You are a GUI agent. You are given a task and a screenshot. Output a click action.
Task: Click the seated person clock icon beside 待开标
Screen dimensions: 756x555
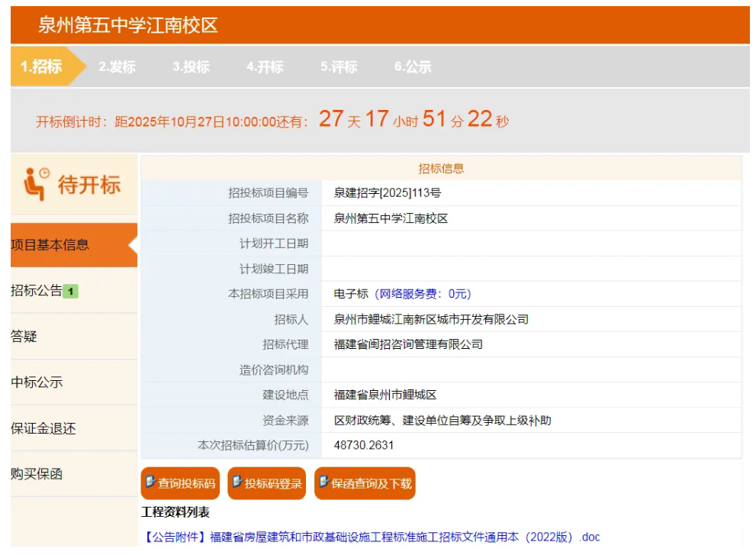[x=36, y=184]
